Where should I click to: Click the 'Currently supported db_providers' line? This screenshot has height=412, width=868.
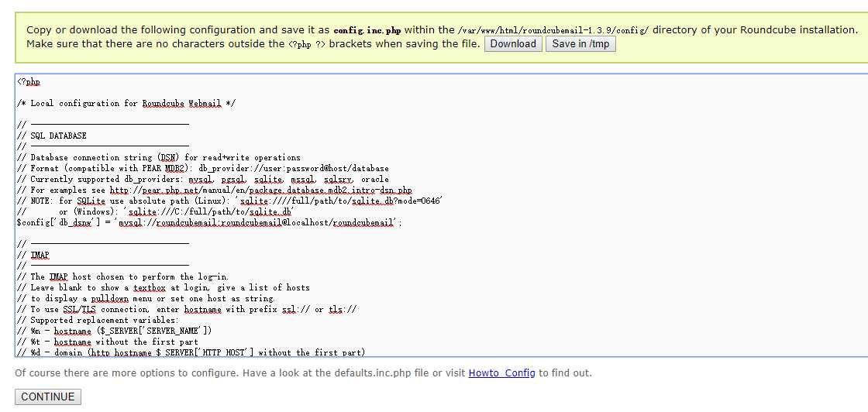203,179
